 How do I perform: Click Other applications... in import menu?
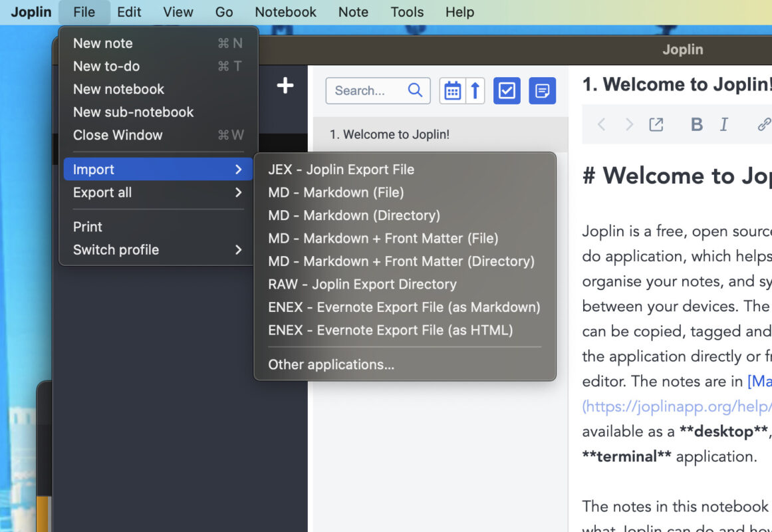click(x=331, y=364)
